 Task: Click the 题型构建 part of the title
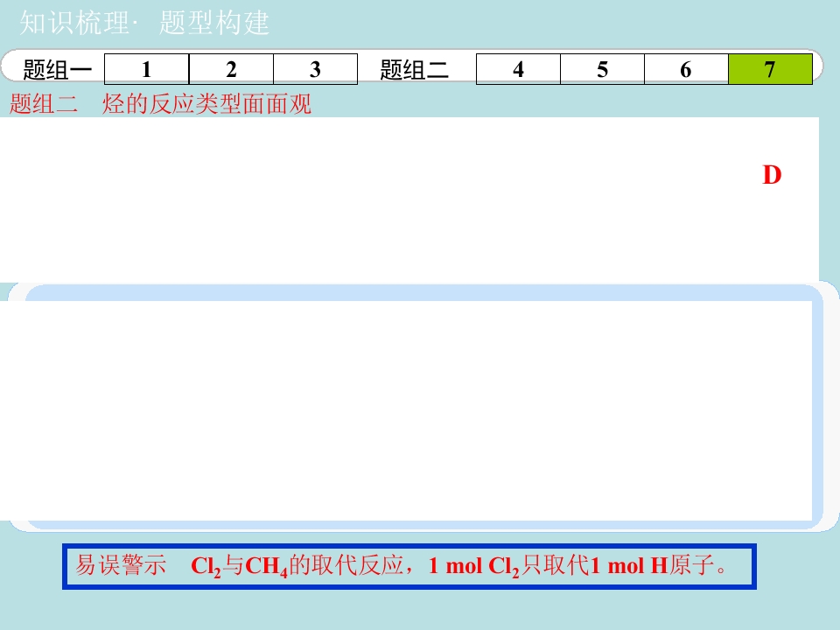click(214, 23)
